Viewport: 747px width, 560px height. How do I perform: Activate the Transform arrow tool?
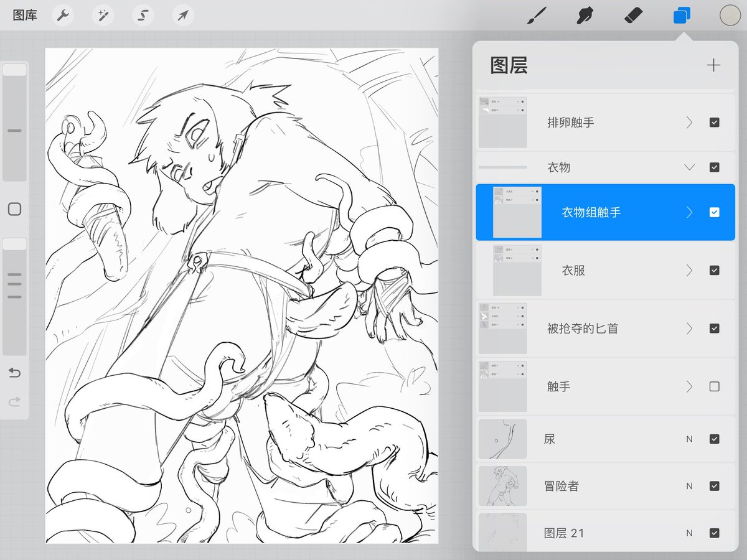click(183, 16)
